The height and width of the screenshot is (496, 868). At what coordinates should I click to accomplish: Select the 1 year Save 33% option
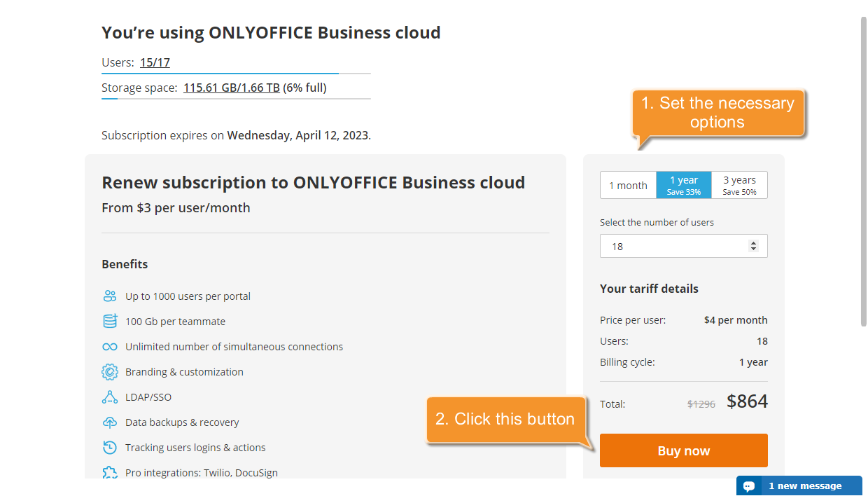click(684, 184)
